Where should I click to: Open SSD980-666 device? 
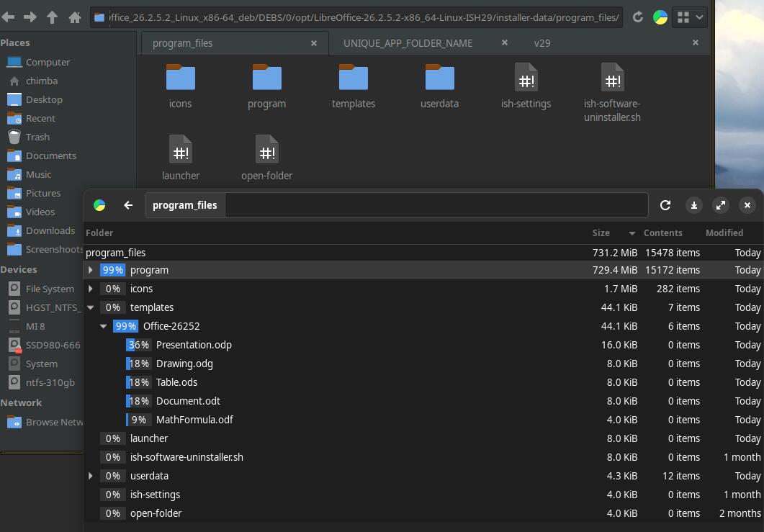click(53, 346)
